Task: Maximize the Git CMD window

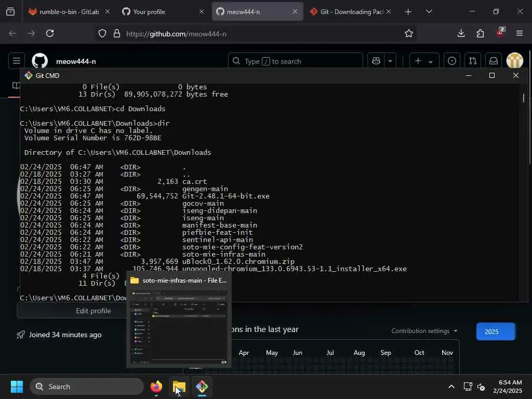Action: tap(492, 75)
